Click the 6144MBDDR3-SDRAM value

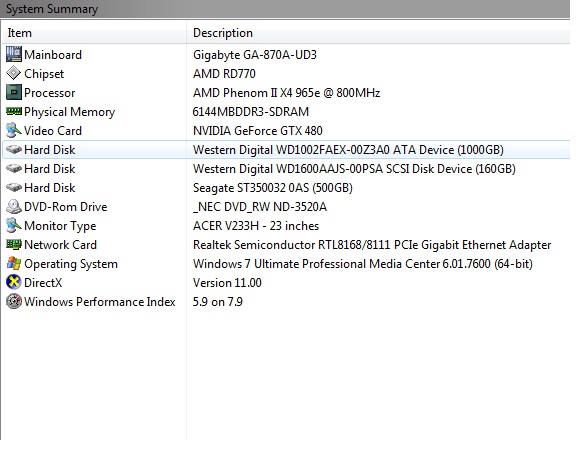click(x=250, y=112)
